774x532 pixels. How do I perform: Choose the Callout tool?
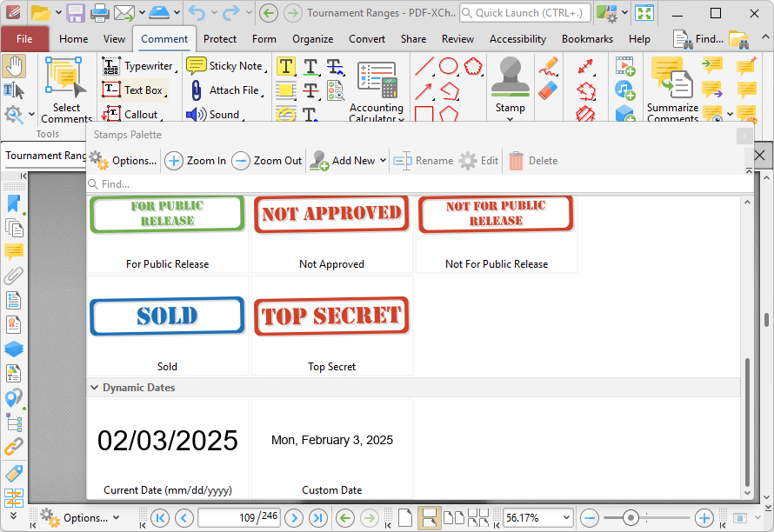[130, 114]
